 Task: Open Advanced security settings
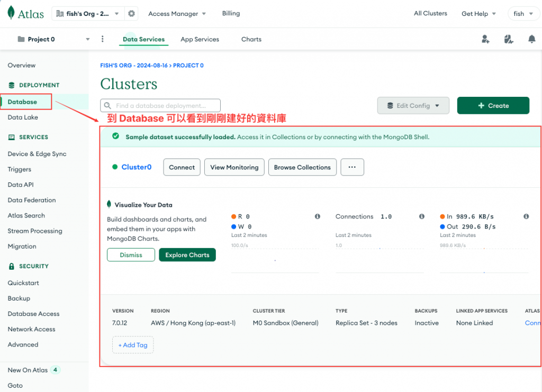pyautogui.click(x=23, y=345)
